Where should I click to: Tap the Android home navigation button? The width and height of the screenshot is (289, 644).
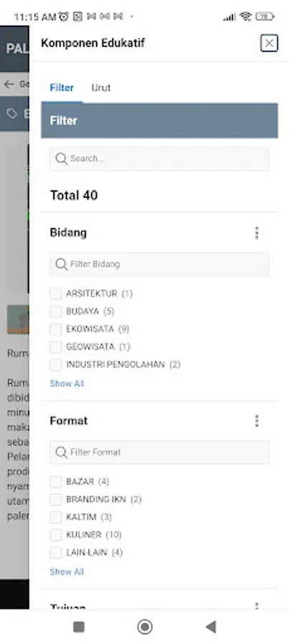144,627
